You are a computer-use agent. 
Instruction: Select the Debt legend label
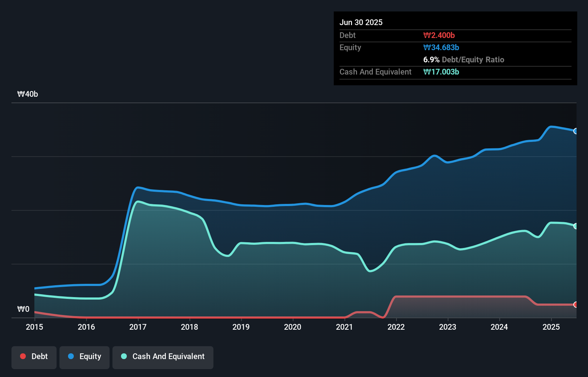tap(40, 356)
